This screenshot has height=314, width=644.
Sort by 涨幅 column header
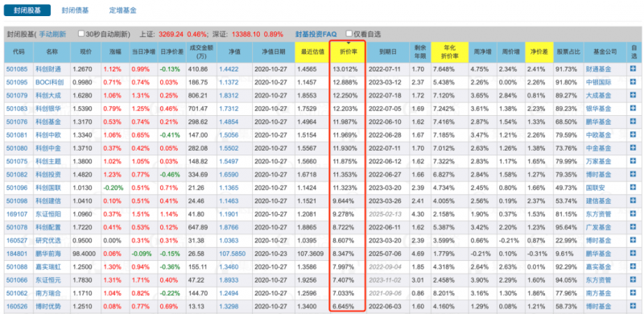click(115, 52)
